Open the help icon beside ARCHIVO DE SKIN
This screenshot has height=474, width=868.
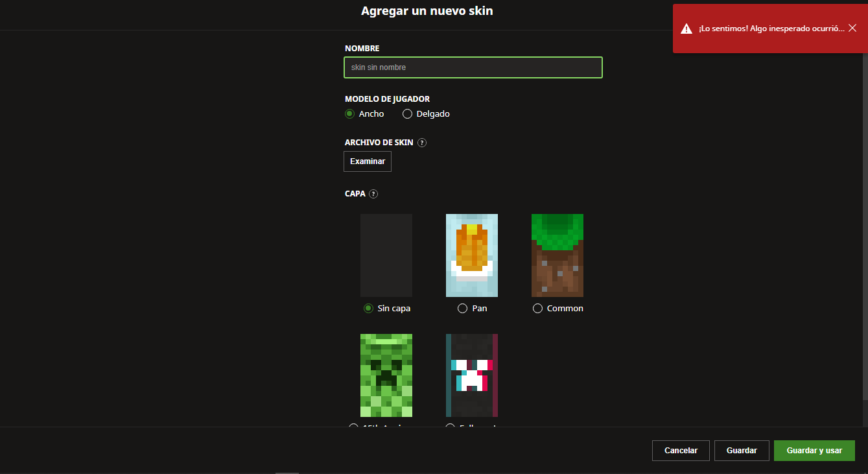coord(422,143)
